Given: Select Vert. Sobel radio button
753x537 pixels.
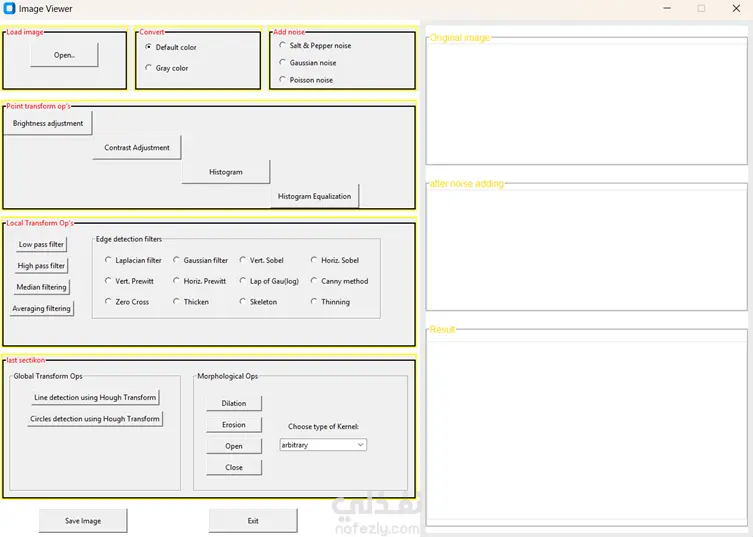Looking at the screenshot, I should click(x=243, y=259).
